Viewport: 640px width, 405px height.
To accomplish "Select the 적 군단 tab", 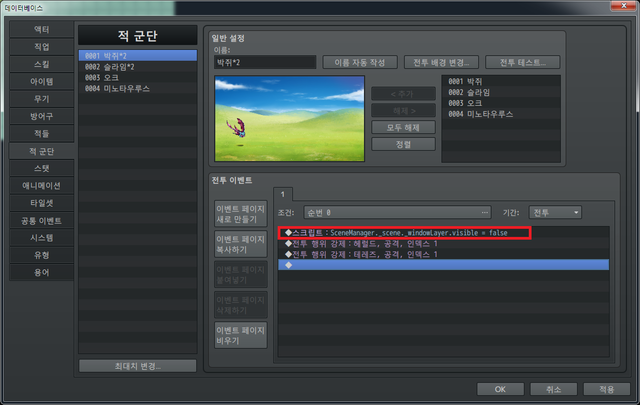I will 42,151.
